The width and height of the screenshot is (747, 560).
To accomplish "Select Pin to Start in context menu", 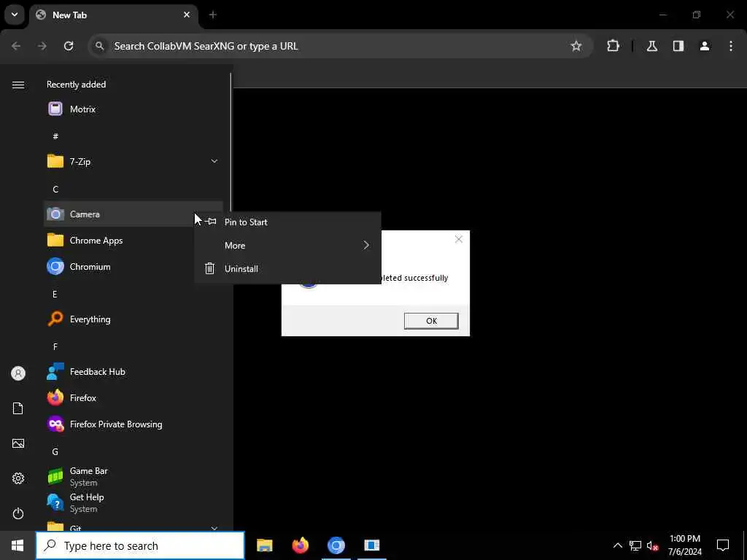I will 287,222.
